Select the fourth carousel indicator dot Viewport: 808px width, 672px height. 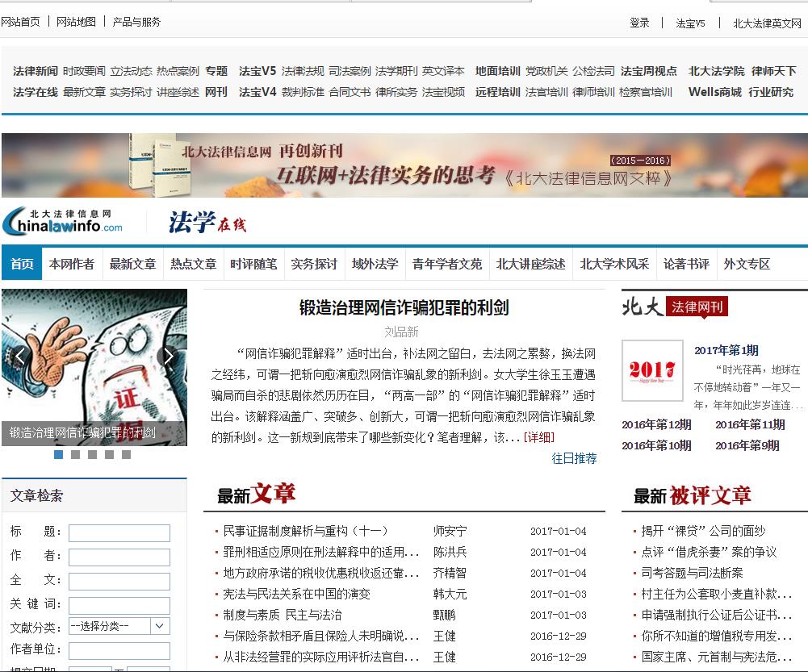[x=109, y=454]
